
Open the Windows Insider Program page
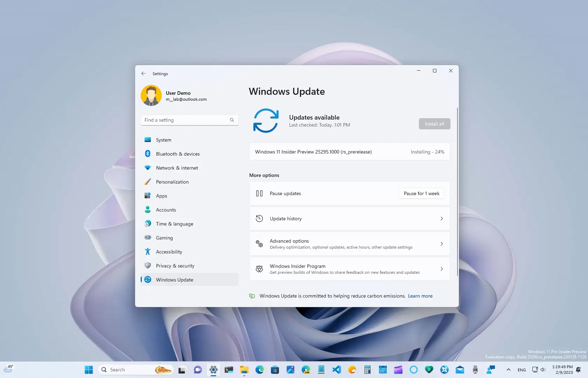349,269
